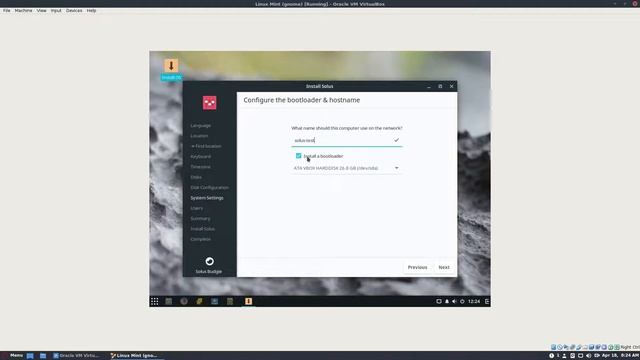Screen dimensions: 640x360
Task: Select Find location step in sidebar
Action: 206,146
